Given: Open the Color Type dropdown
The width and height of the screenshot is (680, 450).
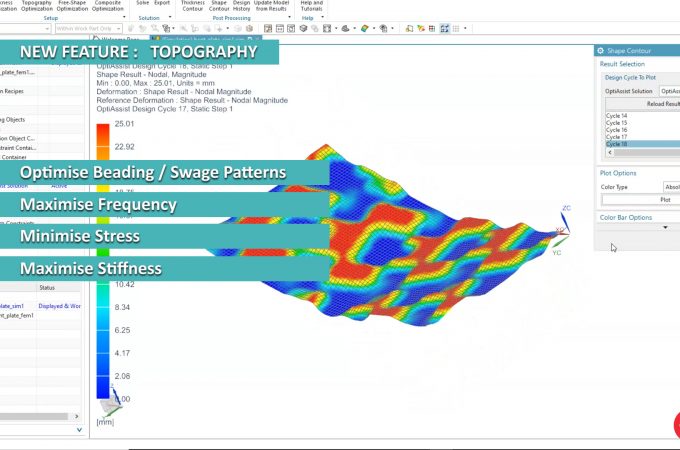Looking at the screenshot, I should coord(671,187).
